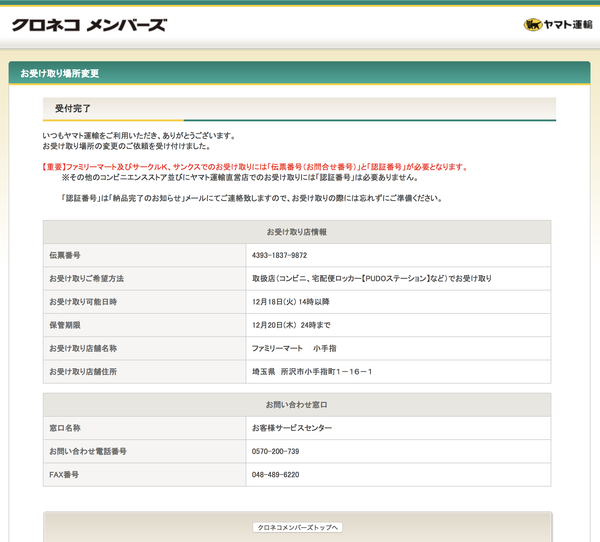
Task: Click the 保管期限 label
Action: coord(65,325)
